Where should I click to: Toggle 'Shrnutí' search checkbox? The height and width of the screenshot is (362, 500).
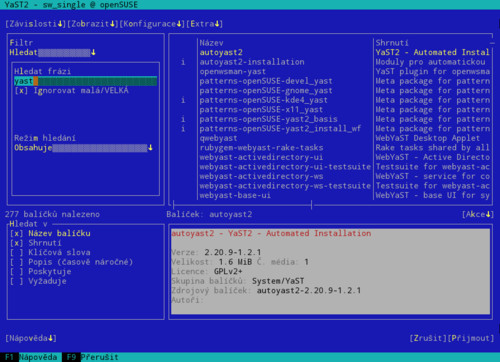click(x=36, y=243)
